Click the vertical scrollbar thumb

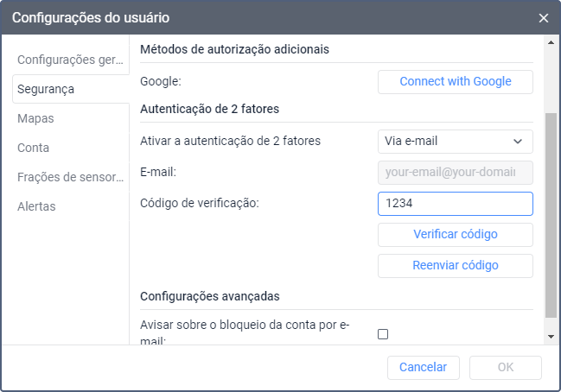[x=551, y=216]
